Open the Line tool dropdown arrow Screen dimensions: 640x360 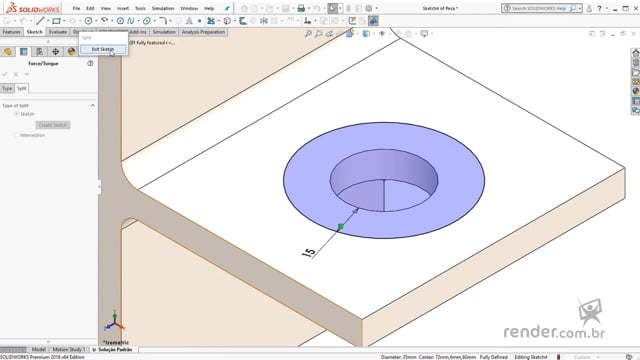(48, 21)
